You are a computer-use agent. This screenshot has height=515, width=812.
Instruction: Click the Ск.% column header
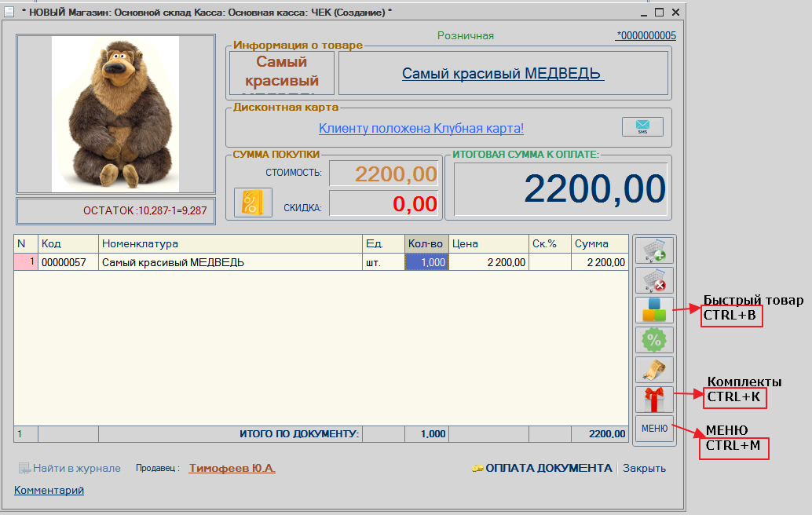(550, 244)
